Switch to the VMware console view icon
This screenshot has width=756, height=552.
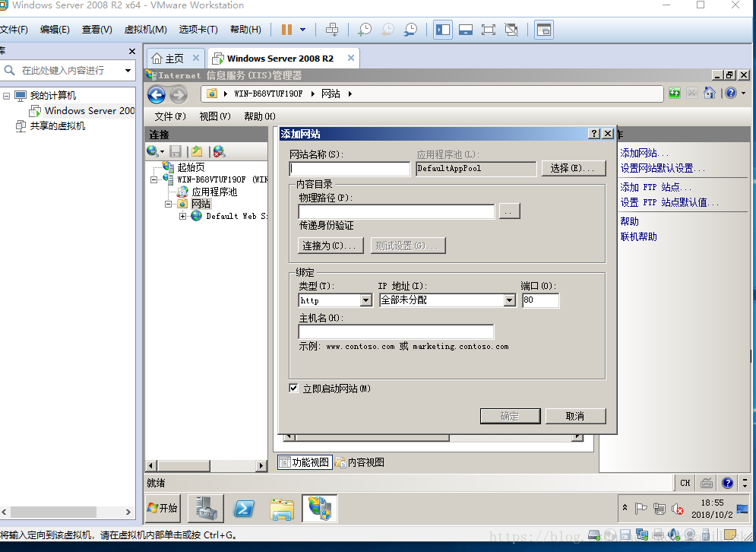point(465,30)
